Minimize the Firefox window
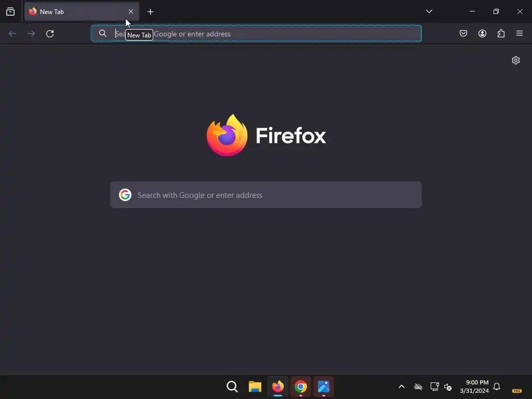532x399 pixels. pos(472,11)
